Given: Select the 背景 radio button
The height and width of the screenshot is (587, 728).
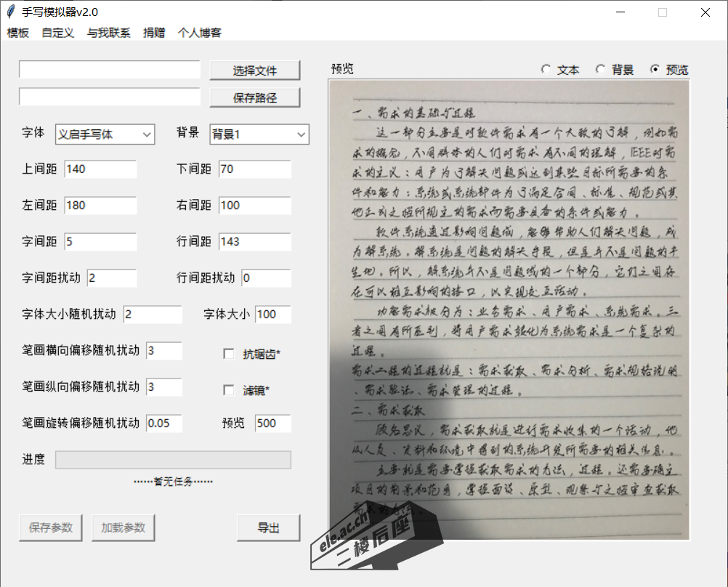Looking at the screenshot, I should click(x=601, y=70).
